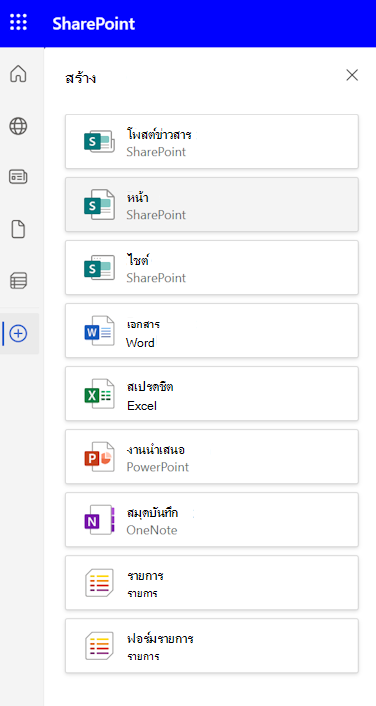The height and width of the screenshot is (706, 376).
Task: Click the ฟอร์มรายการ card
Action: [x=212, y=646]
